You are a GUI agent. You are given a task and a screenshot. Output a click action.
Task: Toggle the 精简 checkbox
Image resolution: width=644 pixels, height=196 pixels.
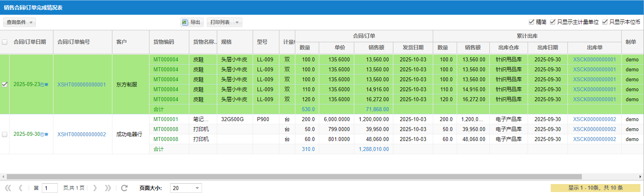tap(531, 22)
